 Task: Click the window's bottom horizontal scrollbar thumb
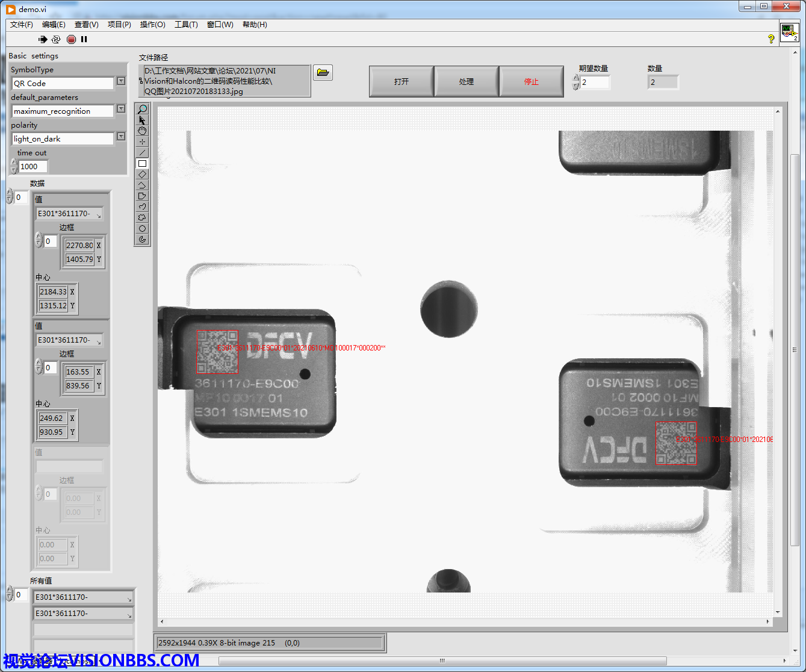[x=442, y=661]
